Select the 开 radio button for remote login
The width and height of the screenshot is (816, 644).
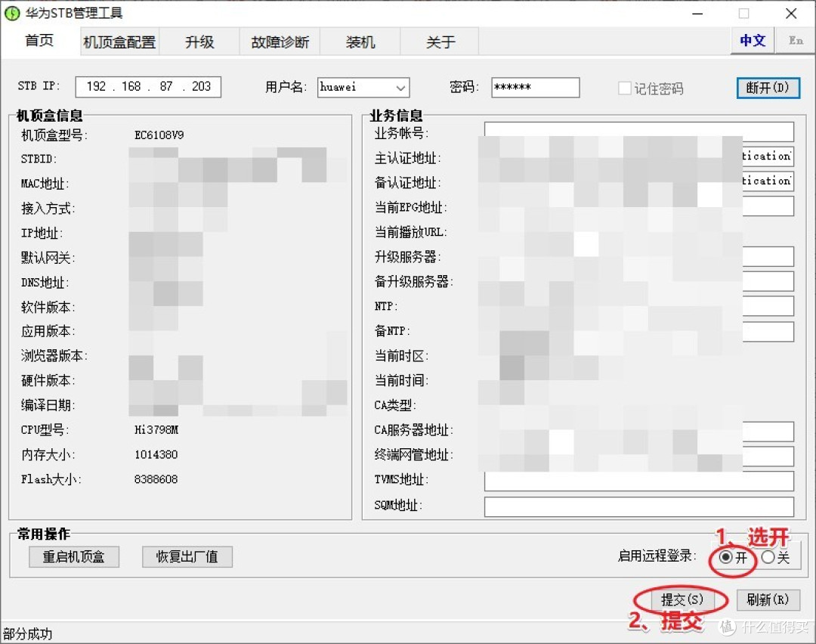[728, 557]
